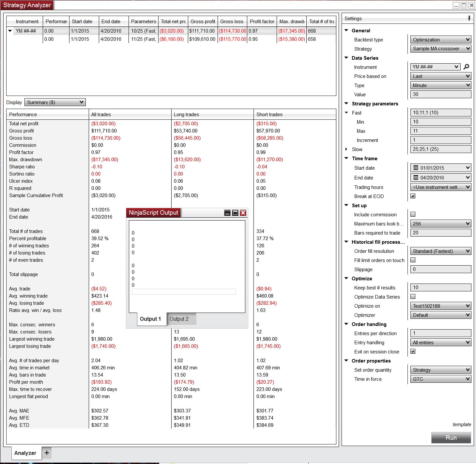This screenshot has height=464, width=476.
Task: Open Order fill resolution dropdown
Action: pyautogui.click(x=441, y=251)
